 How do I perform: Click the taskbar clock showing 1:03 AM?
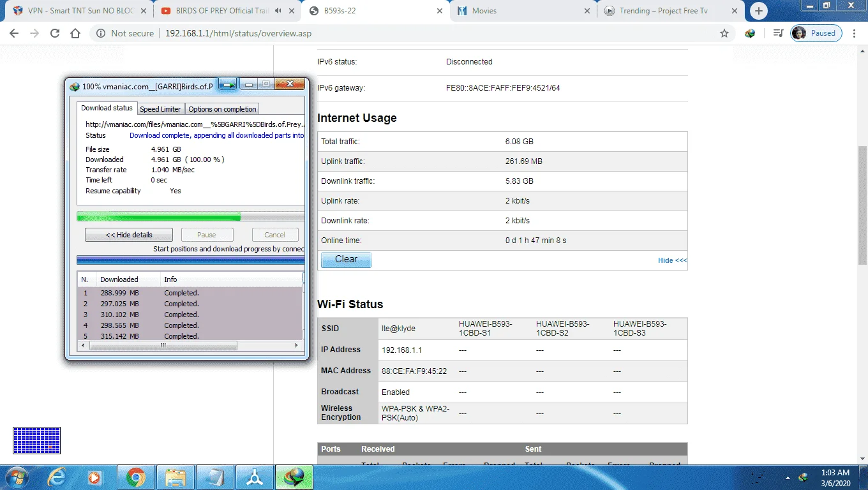[x=835, y=477]
